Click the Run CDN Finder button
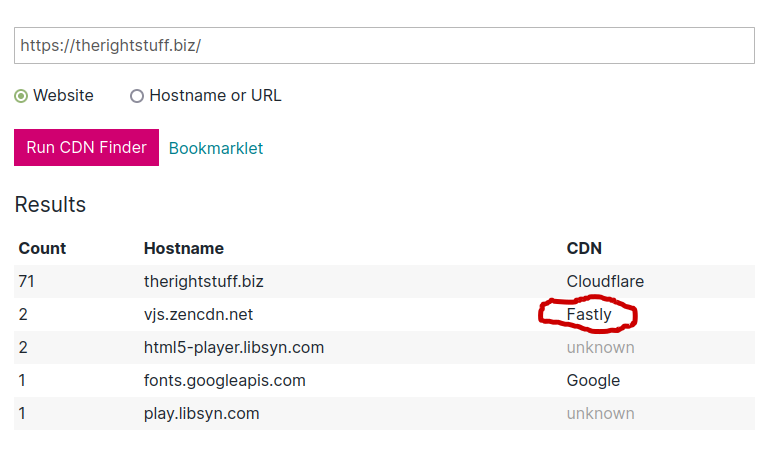The width and height of the screenshot is (764, 458). tap(86, 148)
